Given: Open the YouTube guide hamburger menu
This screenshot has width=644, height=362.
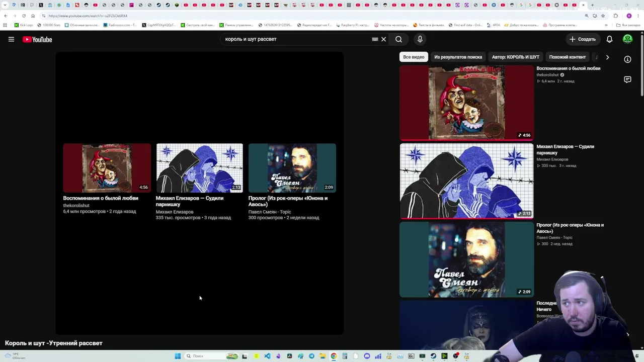Looking at the screenshot, I should (11, 39).
